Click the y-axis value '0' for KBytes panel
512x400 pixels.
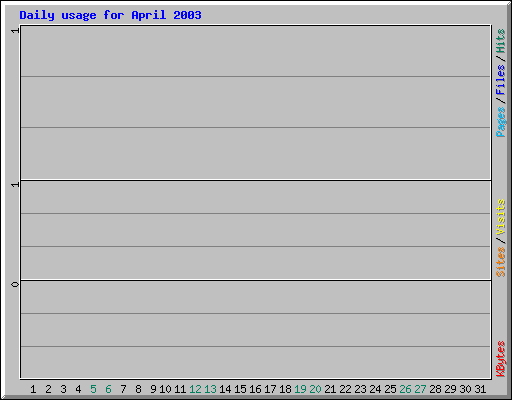[15, 284]
